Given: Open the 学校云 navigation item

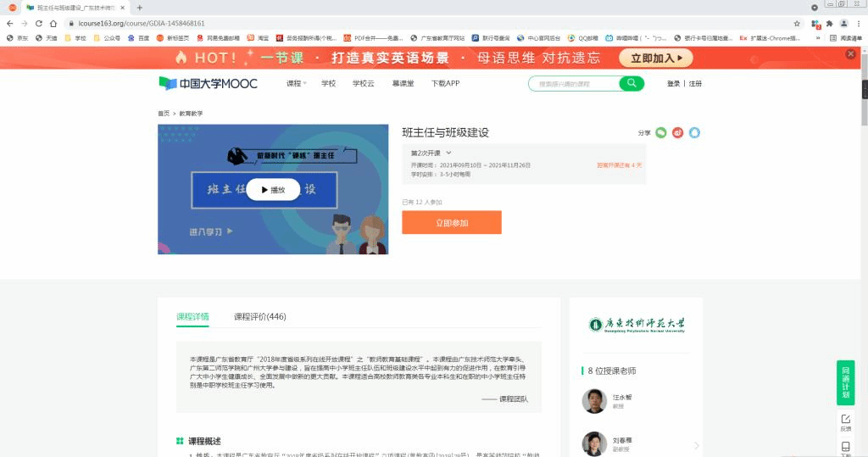Looking at the screenshot, I should (x=363, y=84).
